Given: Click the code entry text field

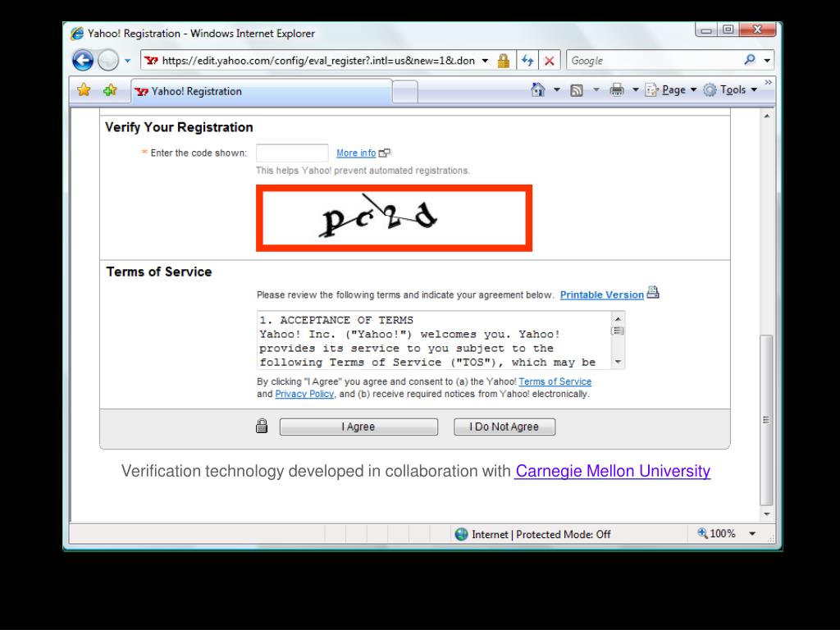Looking at the screenshot, I should pyautogui.click(x=292, y=153).
